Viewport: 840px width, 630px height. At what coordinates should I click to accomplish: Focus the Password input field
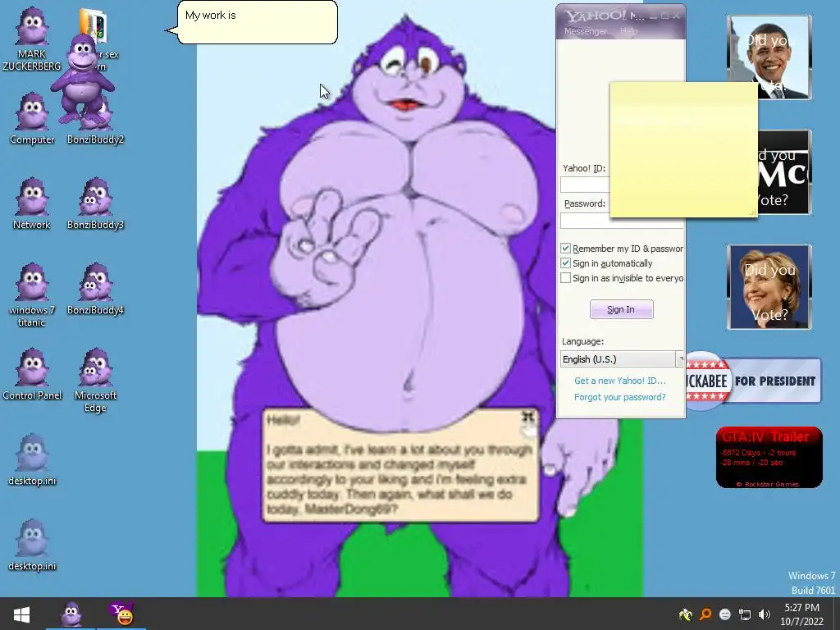click(585, 221)
